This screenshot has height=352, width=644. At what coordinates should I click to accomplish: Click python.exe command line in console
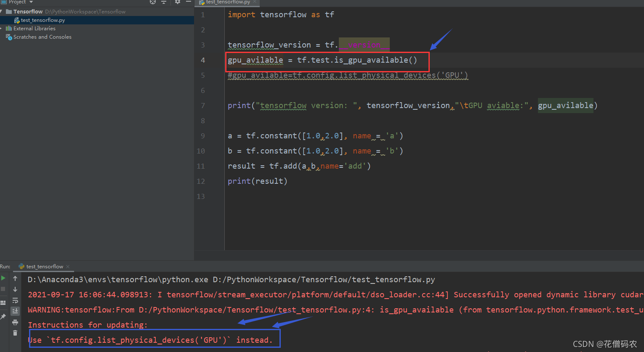click(x=232, y=280)
